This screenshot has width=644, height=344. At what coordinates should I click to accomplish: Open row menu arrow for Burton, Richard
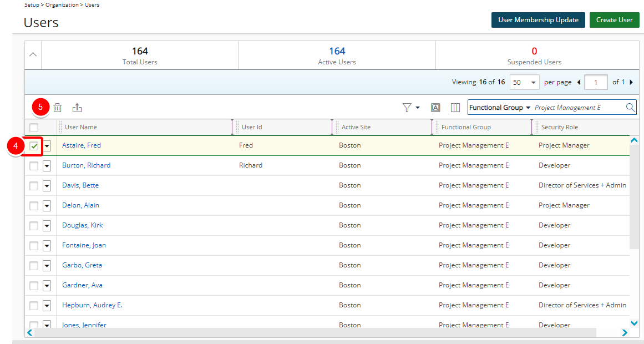click(47, 166)
